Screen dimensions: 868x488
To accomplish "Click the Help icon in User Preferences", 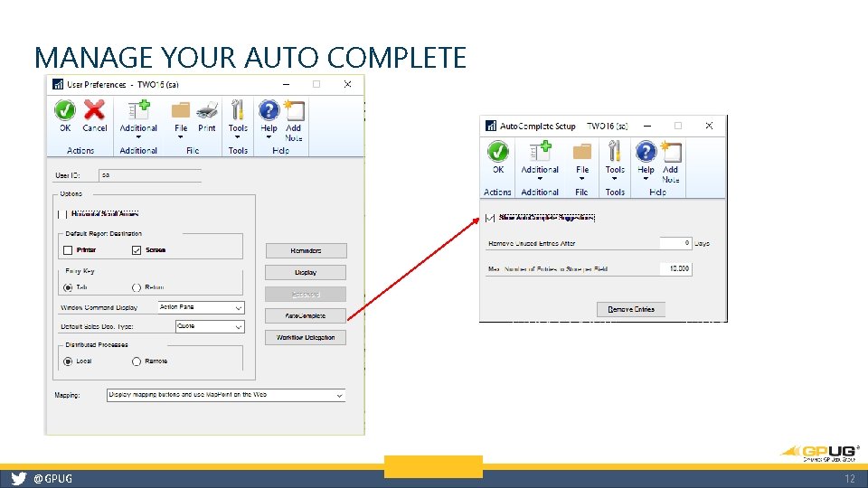I will point(269,110).
